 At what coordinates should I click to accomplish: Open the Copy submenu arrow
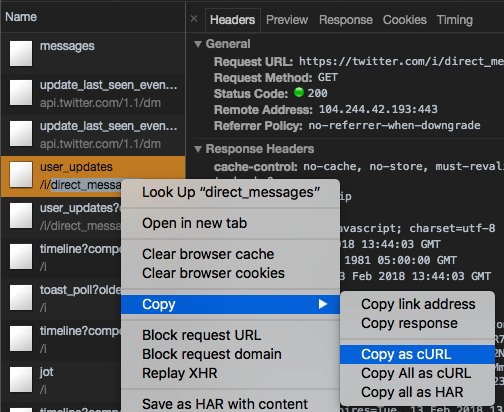pos(322,304)
